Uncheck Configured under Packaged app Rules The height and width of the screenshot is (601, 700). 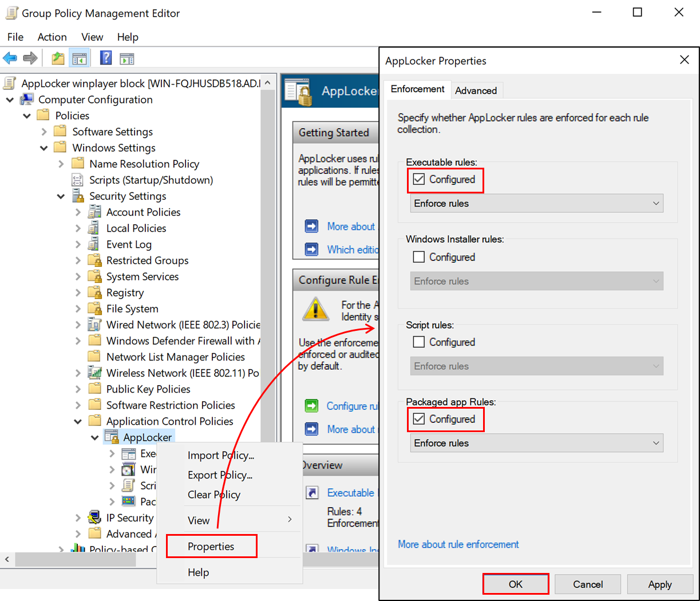coord(419,419)
